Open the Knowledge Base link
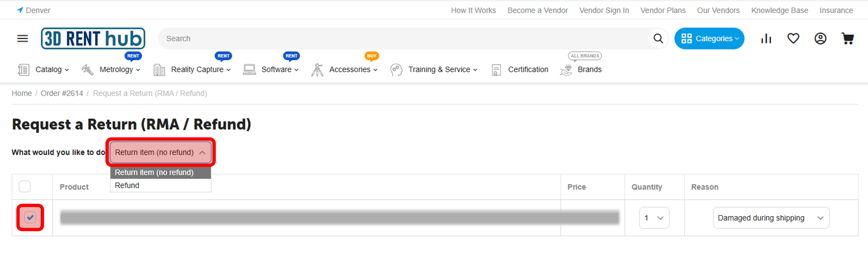The height and width of the screenshot is (256, 868). (779, 10)
